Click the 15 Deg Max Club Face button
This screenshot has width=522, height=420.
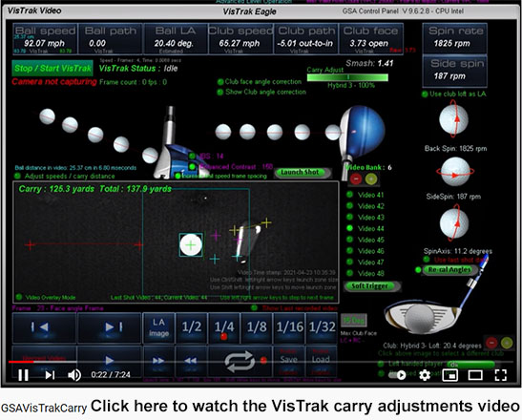(x=354, y=321)
